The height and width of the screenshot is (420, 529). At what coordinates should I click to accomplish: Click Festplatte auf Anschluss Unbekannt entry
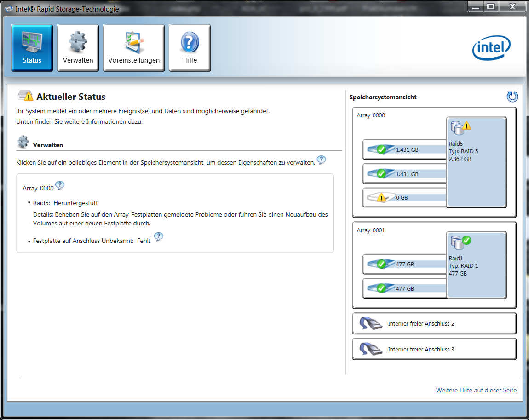click(92, 241)
